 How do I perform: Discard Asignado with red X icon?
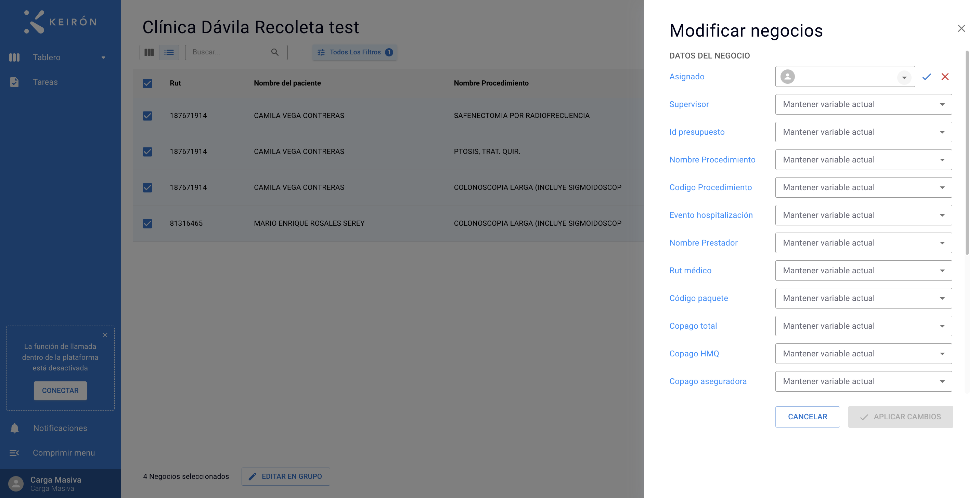click(945, 77)
